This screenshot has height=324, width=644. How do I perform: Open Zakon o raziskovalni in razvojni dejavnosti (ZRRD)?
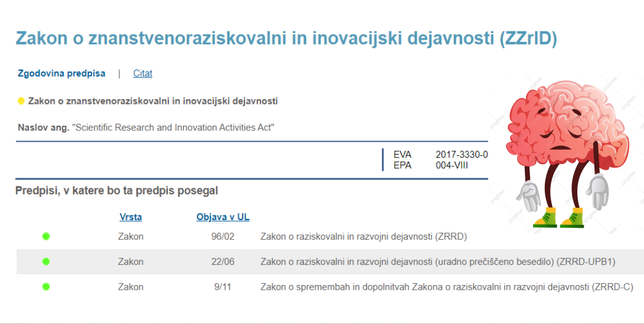point(364,237)
